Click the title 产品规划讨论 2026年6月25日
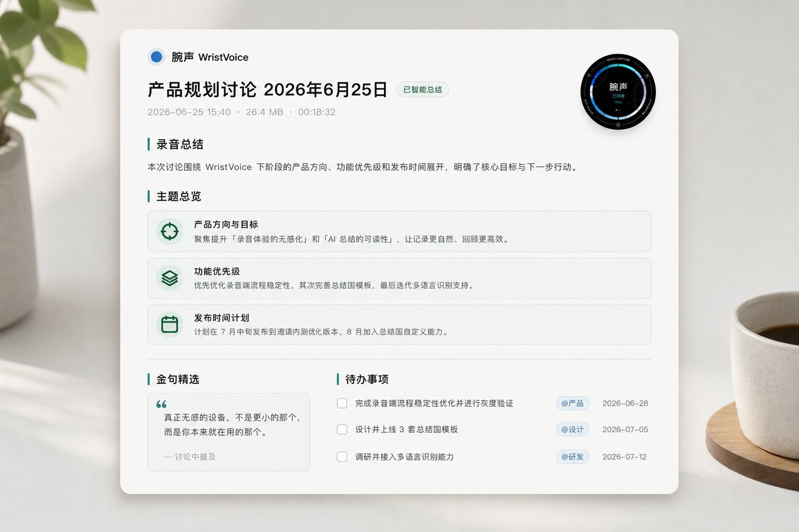Viewport: 799px width, 532px height. tap(268, 89)
